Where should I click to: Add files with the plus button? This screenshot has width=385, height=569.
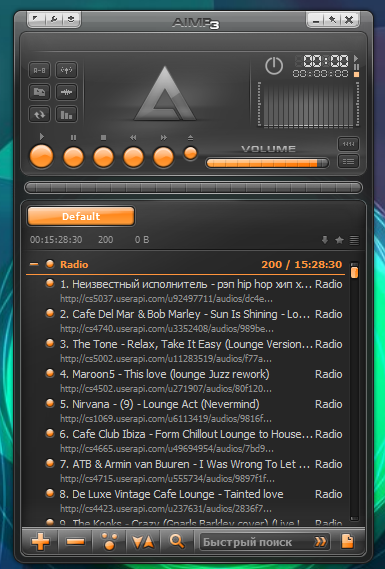coord(41,542)
